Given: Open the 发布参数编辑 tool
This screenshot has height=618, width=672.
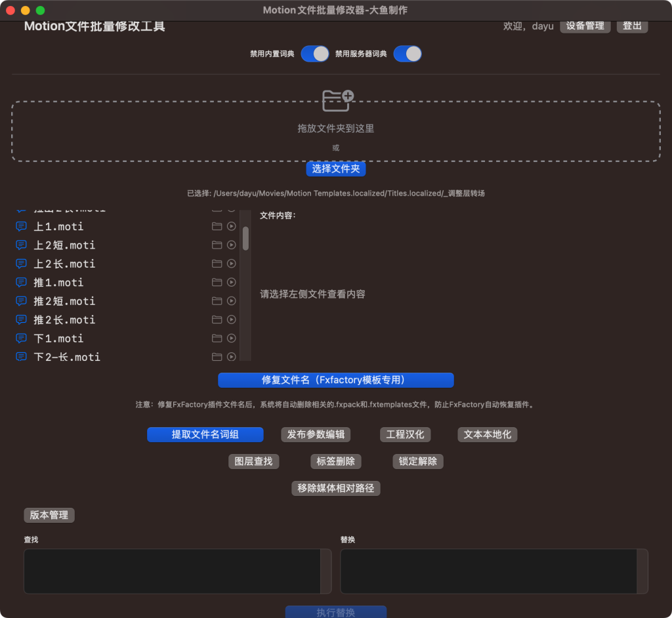Looking at the screenshot, I should point(316,434).
